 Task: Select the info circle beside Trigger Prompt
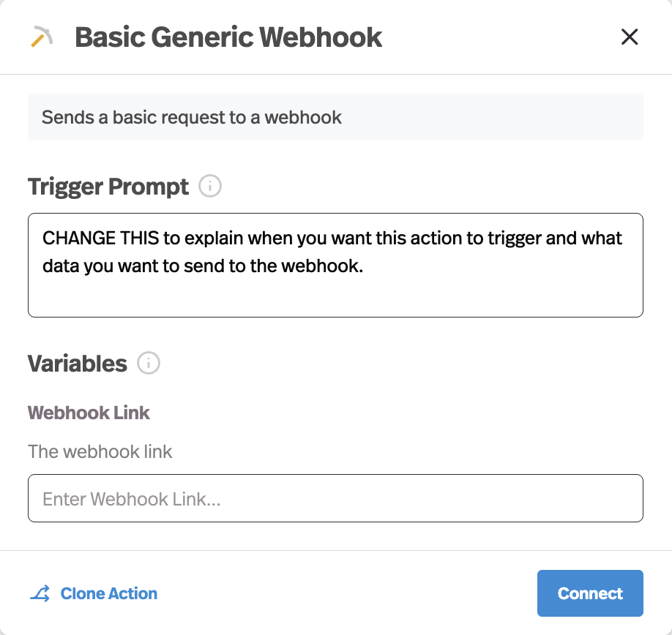click(x=210, y=187)
